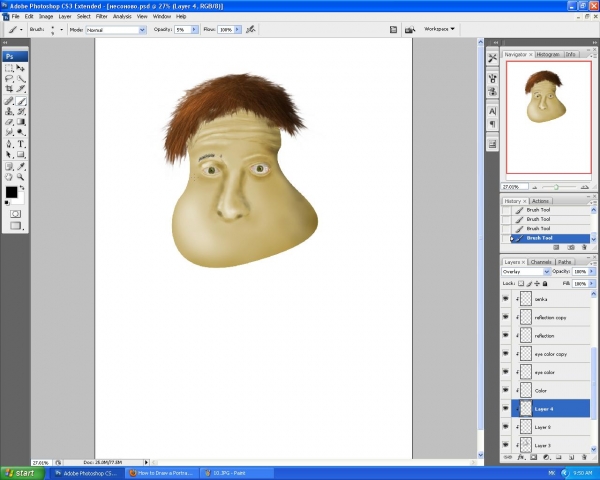Select the Move tool
Screen dimensions: 600x480
(x=21, y=68)
